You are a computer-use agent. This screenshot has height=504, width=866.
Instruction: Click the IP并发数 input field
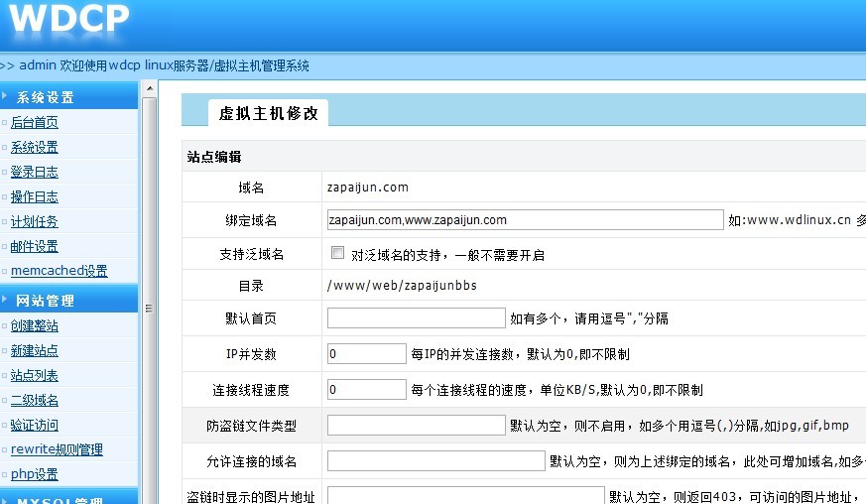point(366,354)
